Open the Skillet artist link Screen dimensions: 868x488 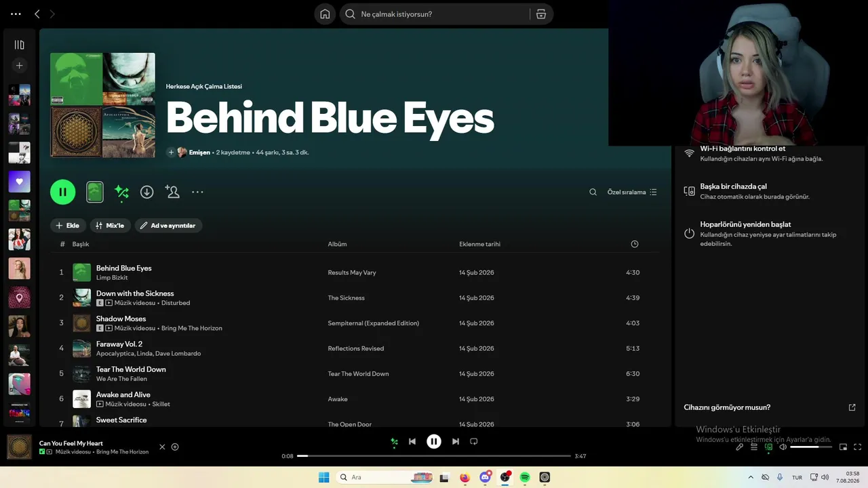[x=161, y=404]
